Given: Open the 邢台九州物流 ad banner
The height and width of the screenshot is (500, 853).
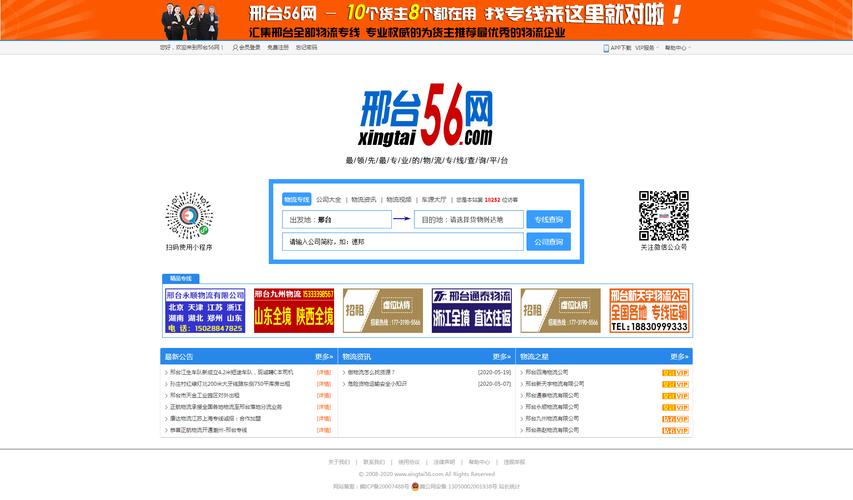Looking at the screenshot, I should [294, 311].
